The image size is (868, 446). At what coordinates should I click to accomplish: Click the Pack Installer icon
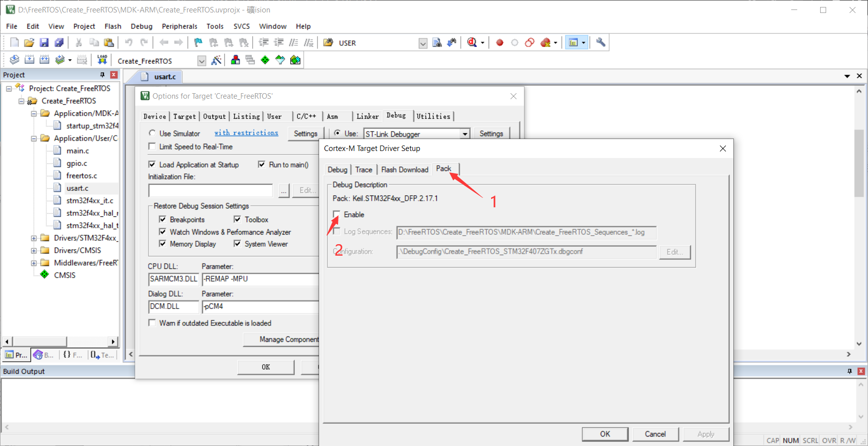coord(296,60)
